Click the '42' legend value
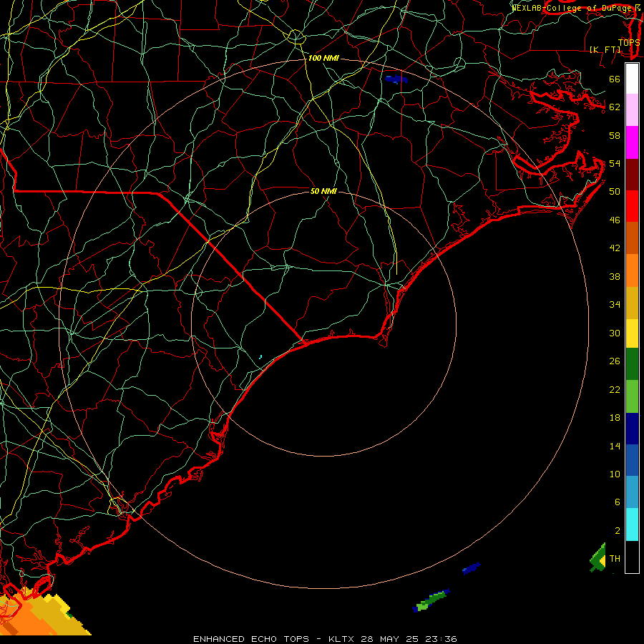Screen dimensions: 644x644 click(x=615, y=248)
